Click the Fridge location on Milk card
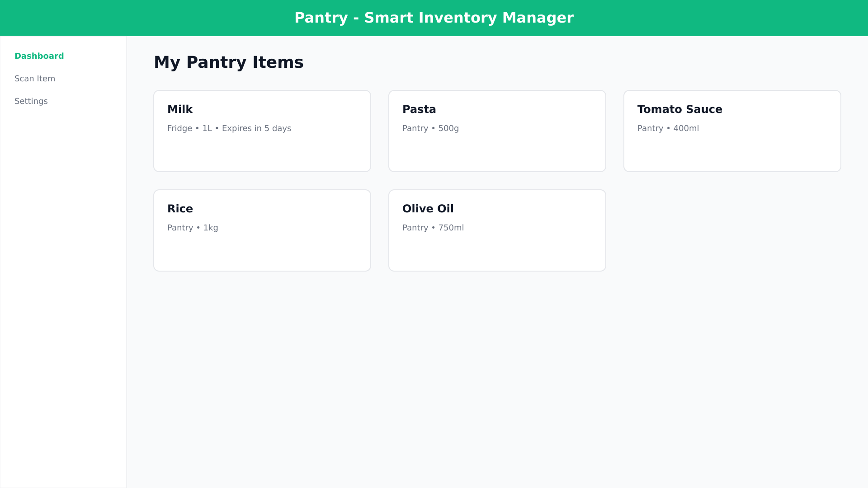Viewport: 868px width, 488px height. [179, 128]
